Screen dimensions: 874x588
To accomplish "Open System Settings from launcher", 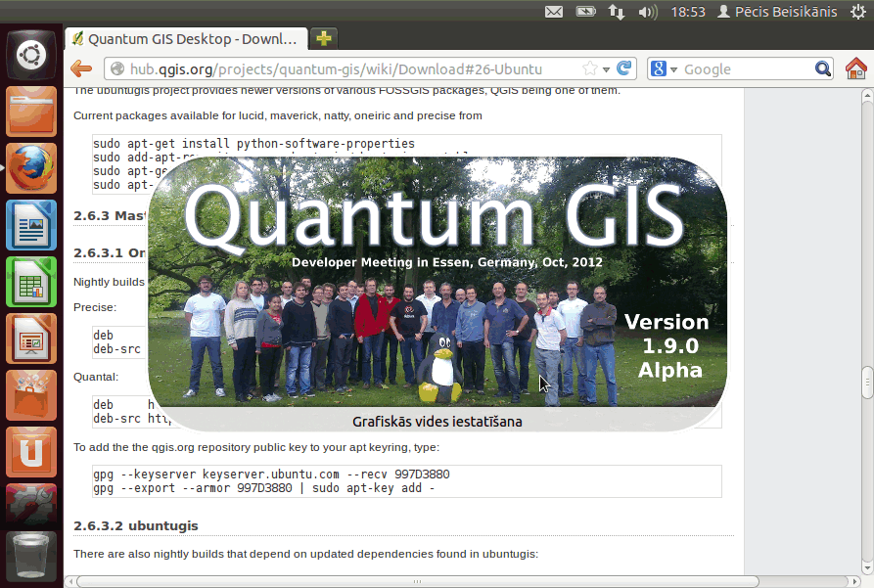I will coord(31,505).
